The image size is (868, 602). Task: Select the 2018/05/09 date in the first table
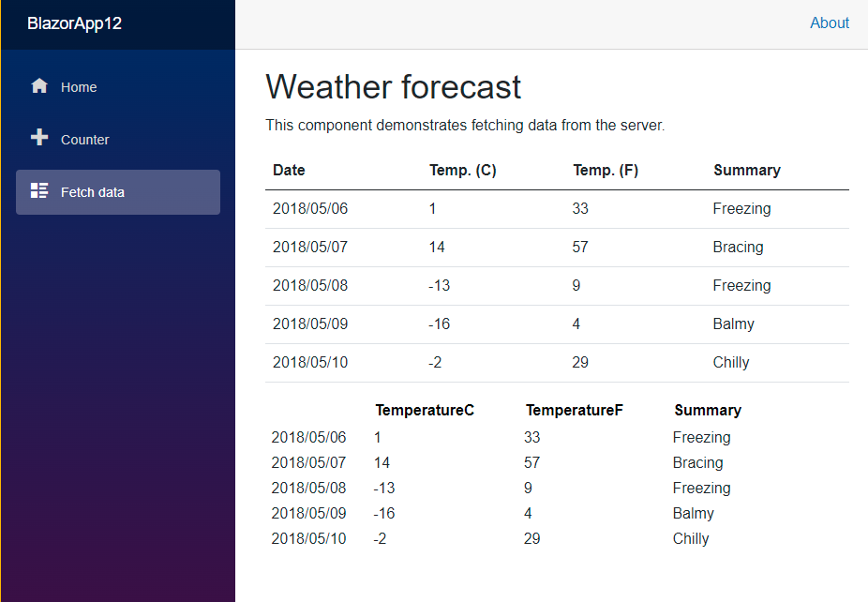tap(310, 324)
